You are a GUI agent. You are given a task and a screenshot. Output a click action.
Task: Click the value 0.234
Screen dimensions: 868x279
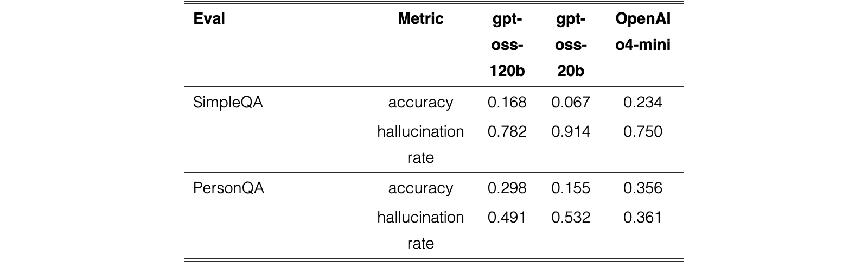(643, 103)
